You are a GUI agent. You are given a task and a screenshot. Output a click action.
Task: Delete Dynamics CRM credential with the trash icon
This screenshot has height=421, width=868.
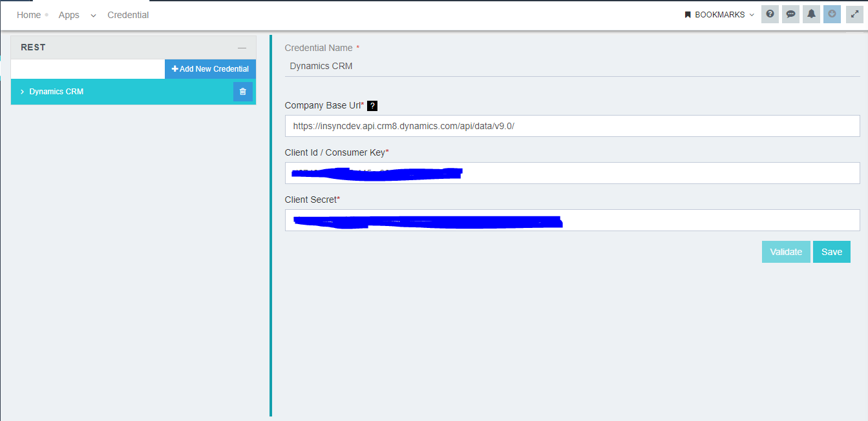point(243,92)
